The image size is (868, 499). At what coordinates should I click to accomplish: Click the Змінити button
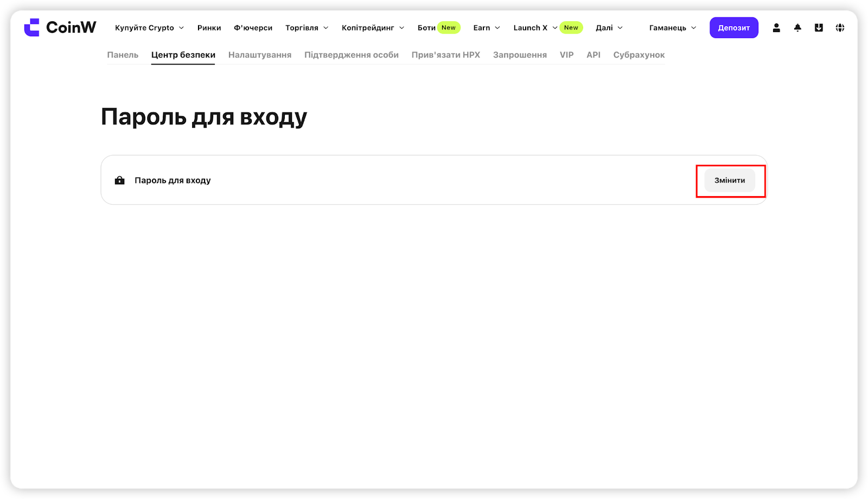730,180
